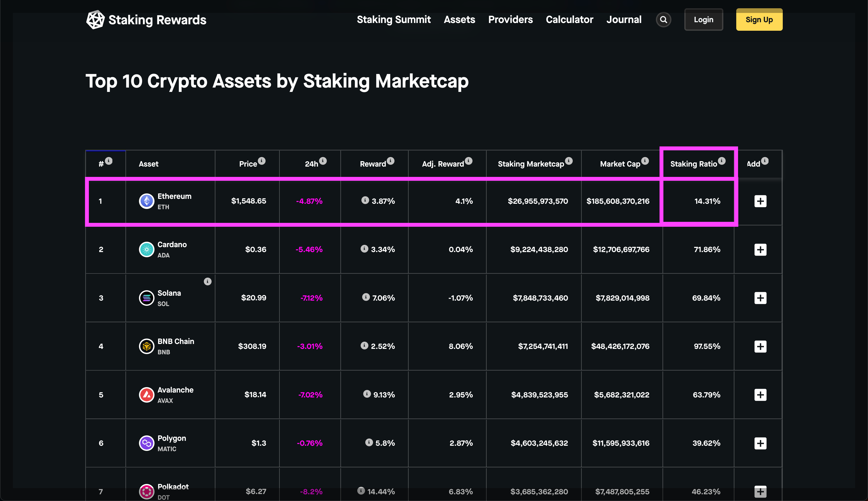The height and width of the screenshot is (501, 868).
Task: Click BNB Chain adjusted reward 8.06%
Action: coord(461,346)
